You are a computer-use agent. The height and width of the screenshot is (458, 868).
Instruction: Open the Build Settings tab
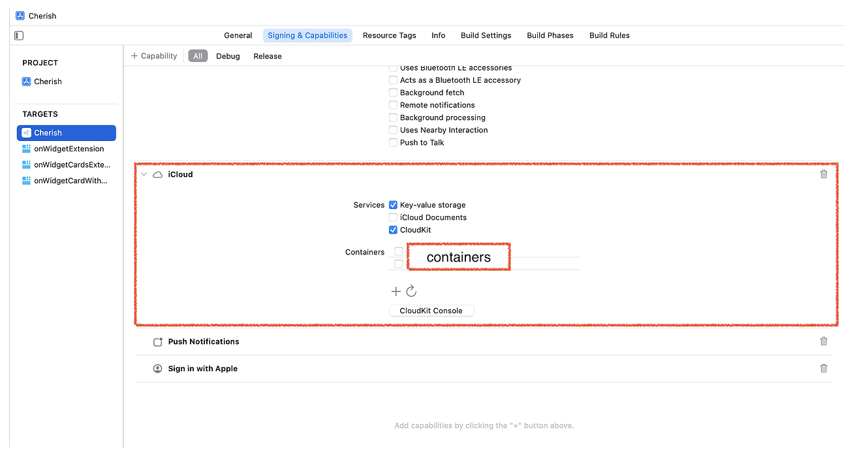tap(486, 35)
